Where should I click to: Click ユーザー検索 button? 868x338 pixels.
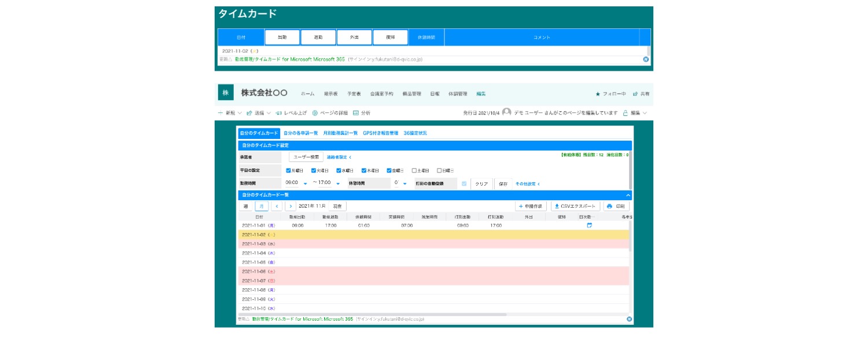[306, 157]
